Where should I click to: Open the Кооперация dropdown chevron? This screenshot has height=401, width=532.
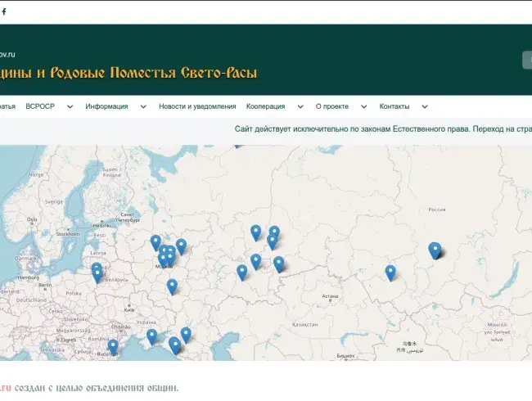pos(301,106)
